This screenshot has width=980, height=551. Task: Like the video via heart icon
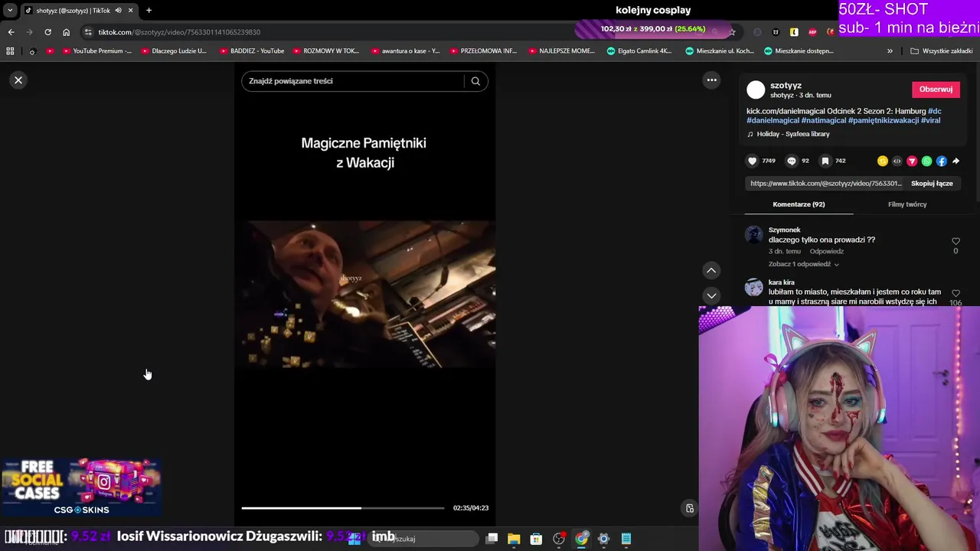[752, 161]
